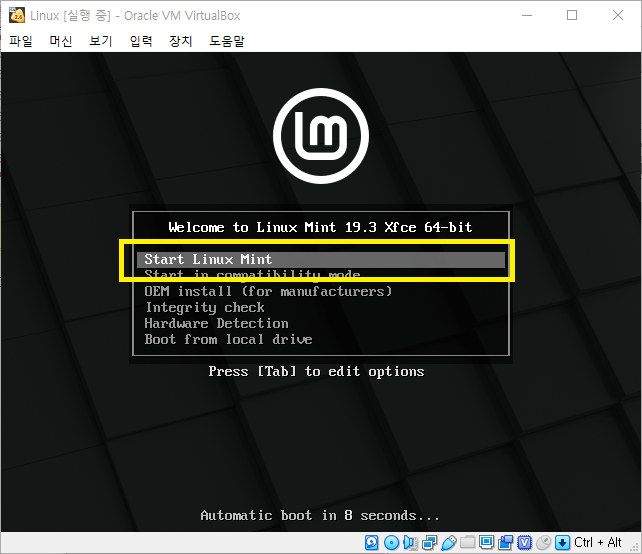This screenshot has width=642, height=554.
Task: Click the network adapter status icon
Action: [430, 543]
